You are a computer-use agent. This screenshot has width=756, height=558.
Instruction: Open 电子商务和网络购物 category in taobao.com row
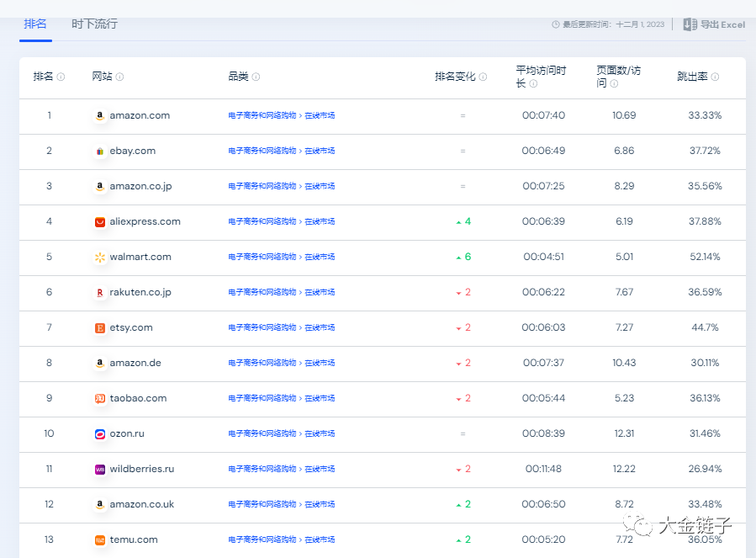[262, 398]
